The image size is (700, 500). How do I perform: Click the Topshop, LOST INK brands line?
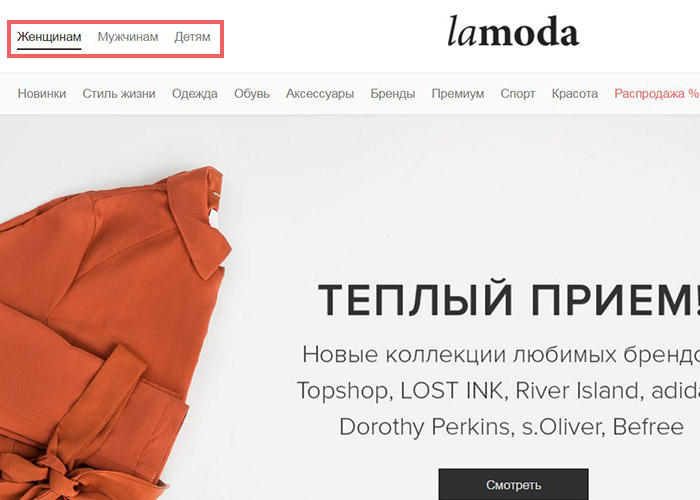tap(498, 391)
